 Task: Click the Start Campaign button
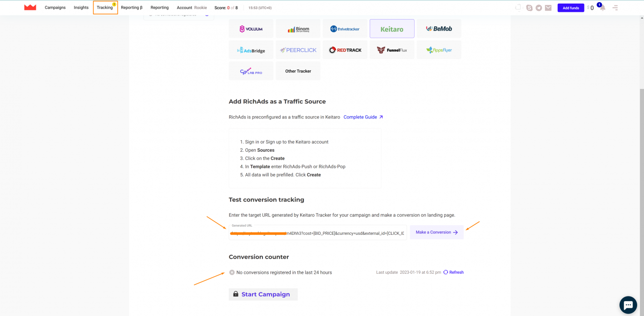[x=263, y=294]
